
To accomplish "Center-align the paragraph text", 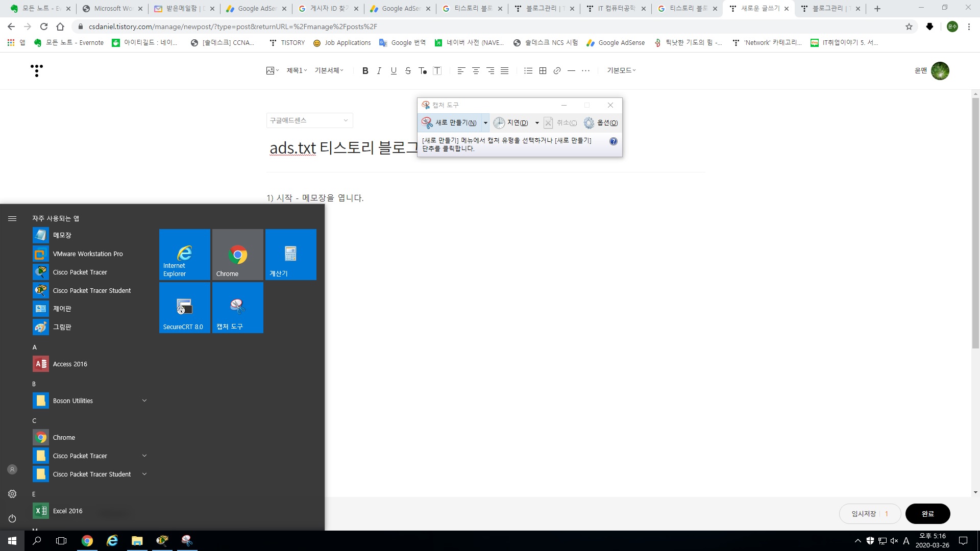I will (476, 71).
